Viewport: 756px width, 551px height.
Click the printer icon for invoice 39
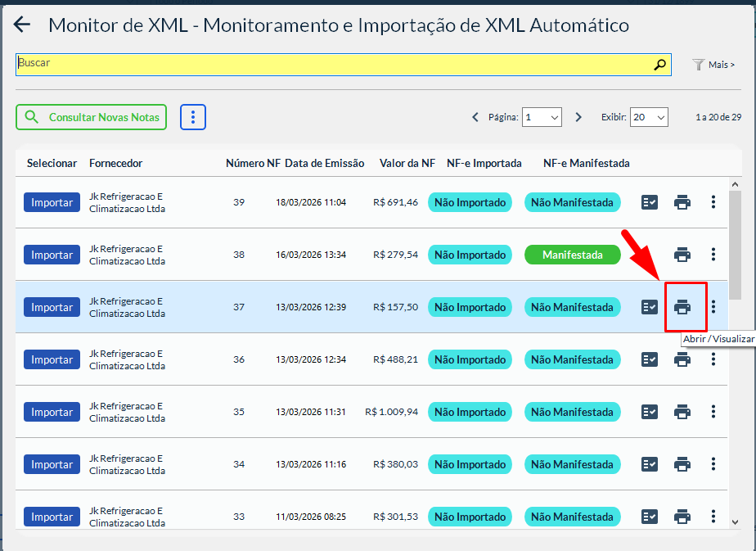(682, 202)
